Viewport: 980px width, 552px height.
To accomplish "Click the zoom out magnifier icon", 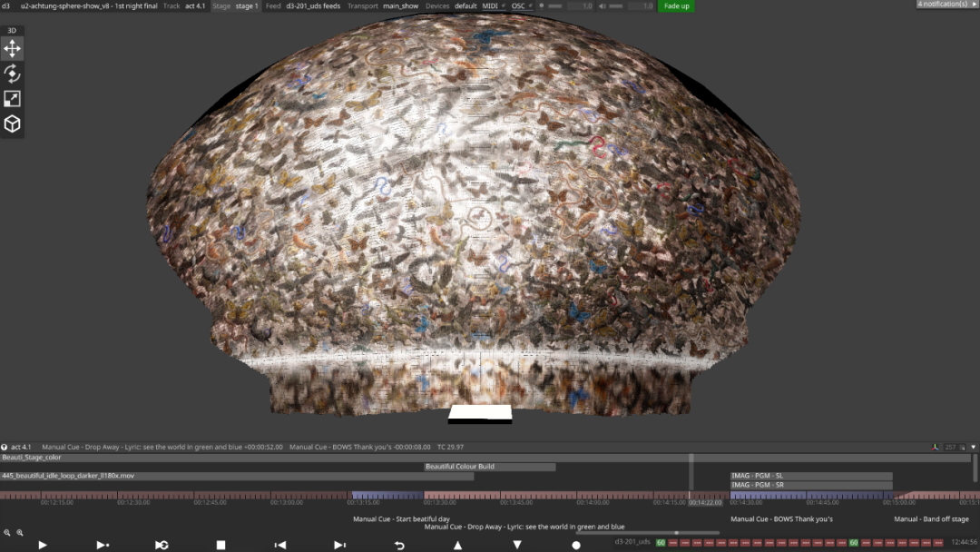I will [x=7, y=533].
